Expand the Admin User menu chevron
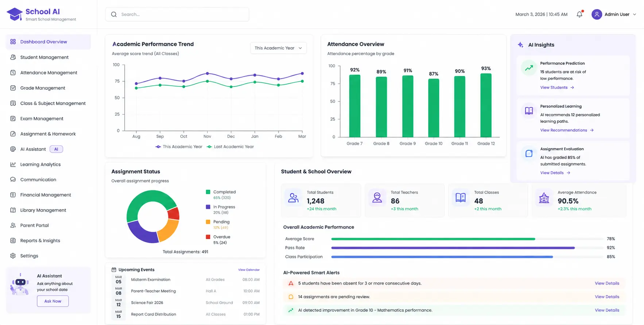The image size is (644, 325). coord(635,15)
